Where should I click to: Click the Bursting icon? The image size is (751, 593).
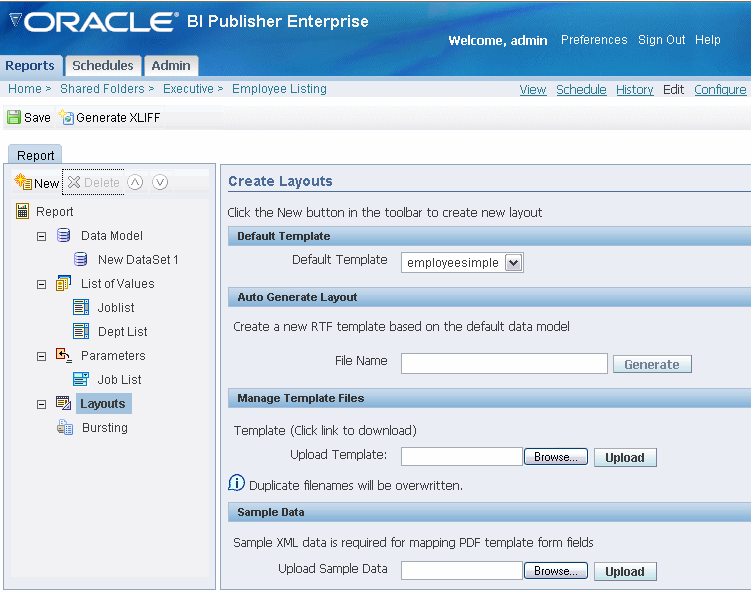[x=65, y=427]
